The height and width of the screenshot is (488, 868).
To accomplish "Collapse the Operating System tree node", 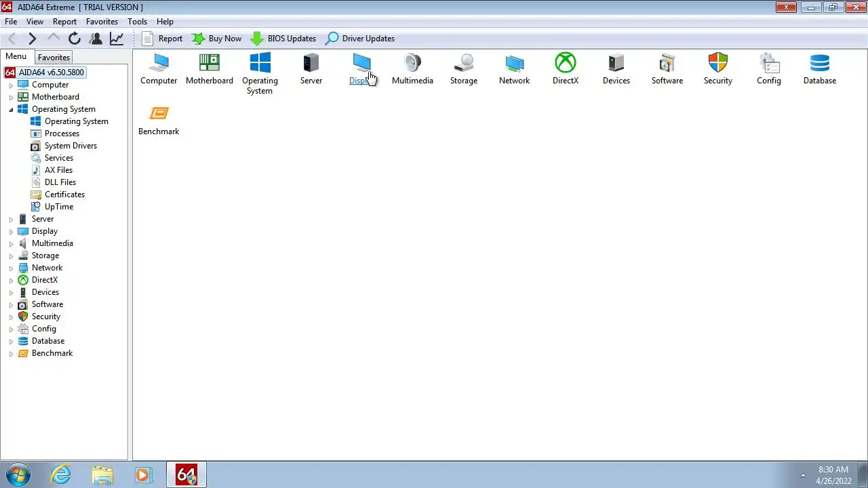I will point(11,110).
